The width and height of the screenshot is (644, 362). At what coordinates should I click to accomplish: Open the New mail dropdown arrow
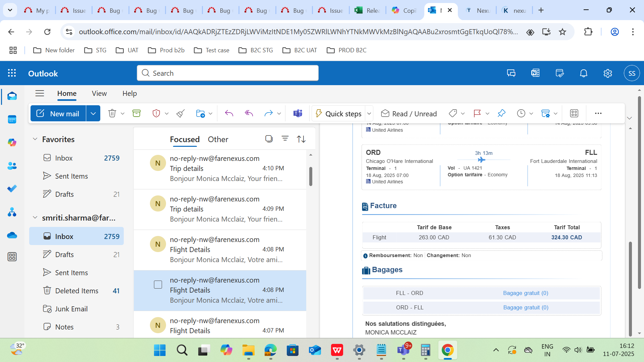point(93,113)
